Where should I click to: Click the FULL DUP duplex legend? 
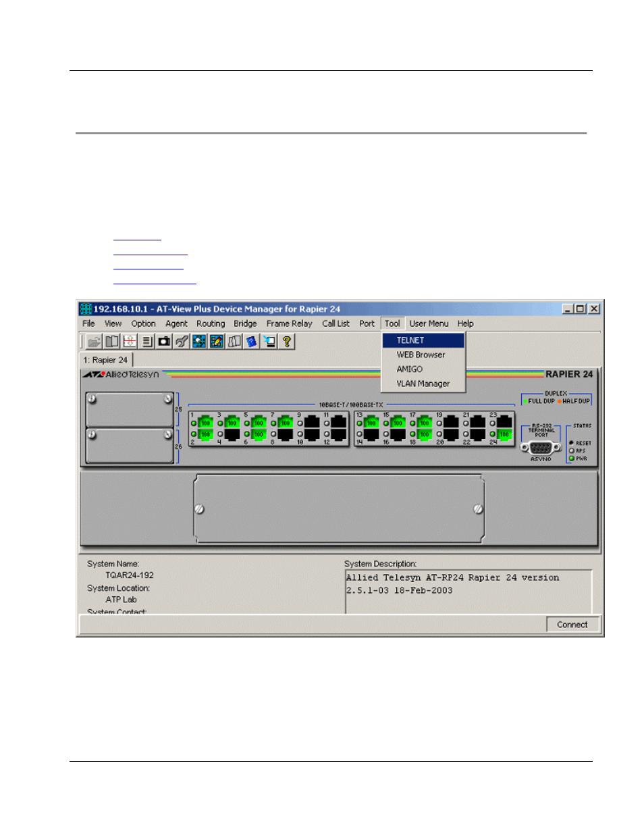point(539,401)
